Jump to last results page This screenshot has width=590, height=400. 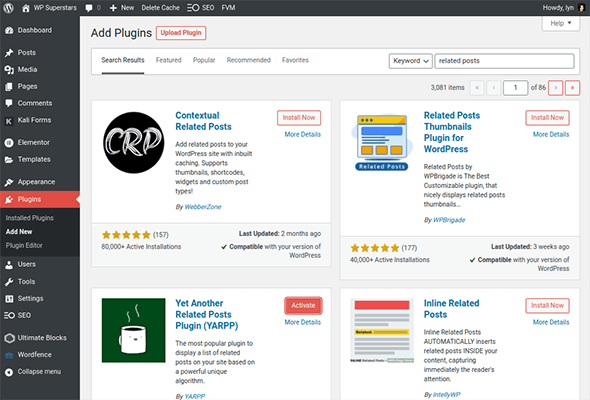pos(572,88)
